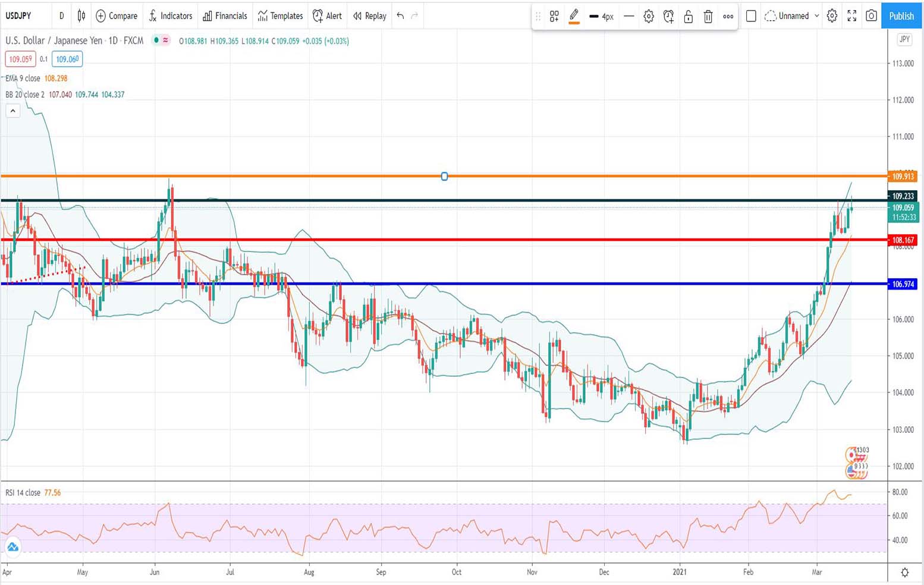Toggle the drawing lock padlock
This screenshot has width=924, height=585.
pyautogui.click(x=688, y=16)
